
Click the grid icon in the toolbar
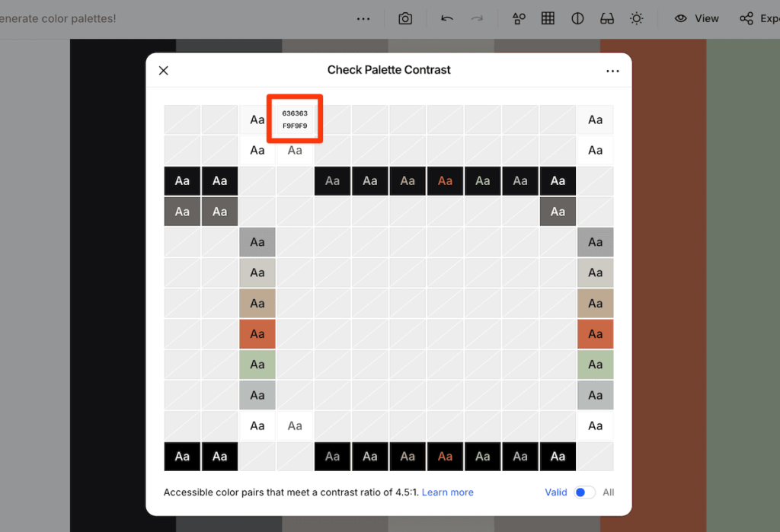(x=548, y=19)
